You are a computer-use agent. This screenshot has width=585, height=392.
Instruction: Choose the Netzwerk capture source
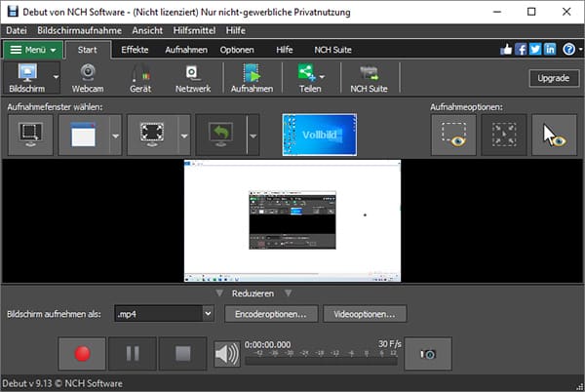pos(193,78)
